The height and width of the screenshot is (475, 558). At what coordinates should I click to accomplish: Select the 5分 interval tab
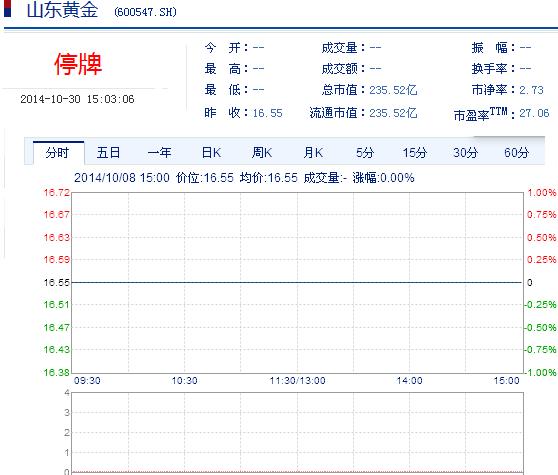point(365,153)
